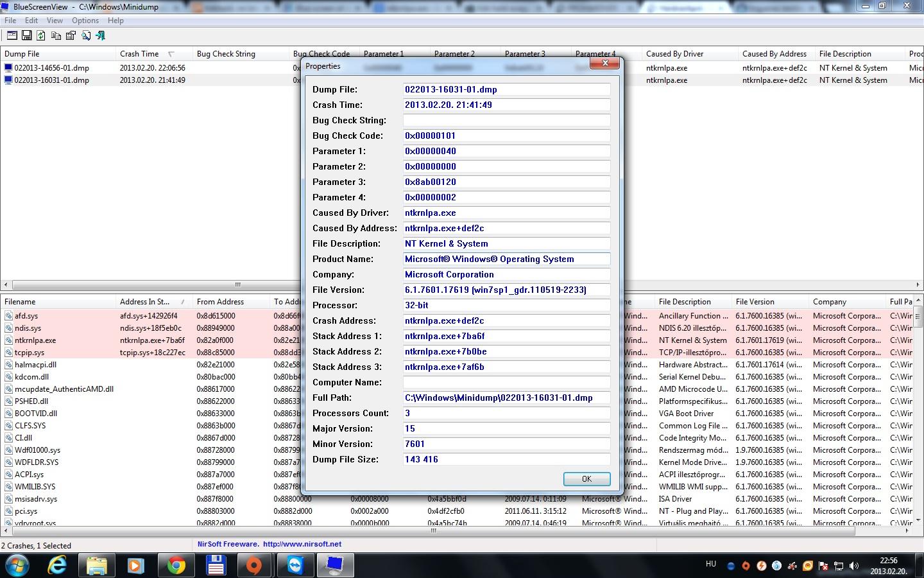Screen dimensions: 924x578
Task: Open the File menu
Action: (10, 21)
